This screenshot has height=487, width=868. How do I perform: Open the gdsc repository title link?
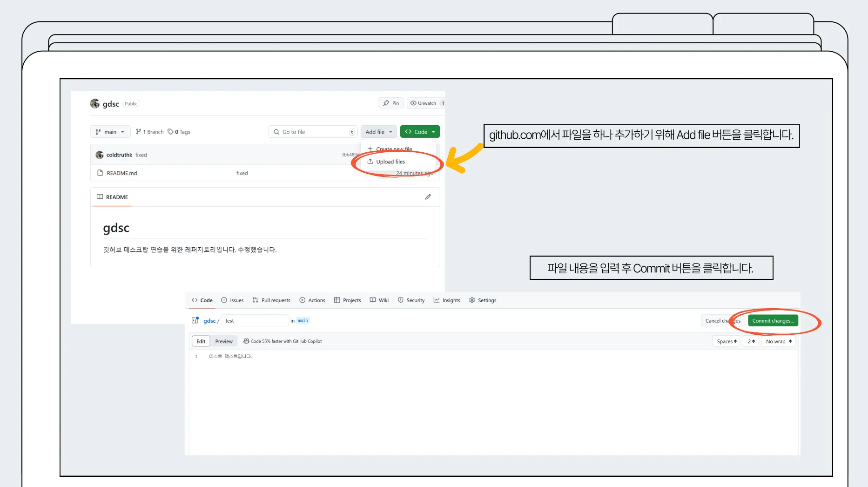point(111,104)
